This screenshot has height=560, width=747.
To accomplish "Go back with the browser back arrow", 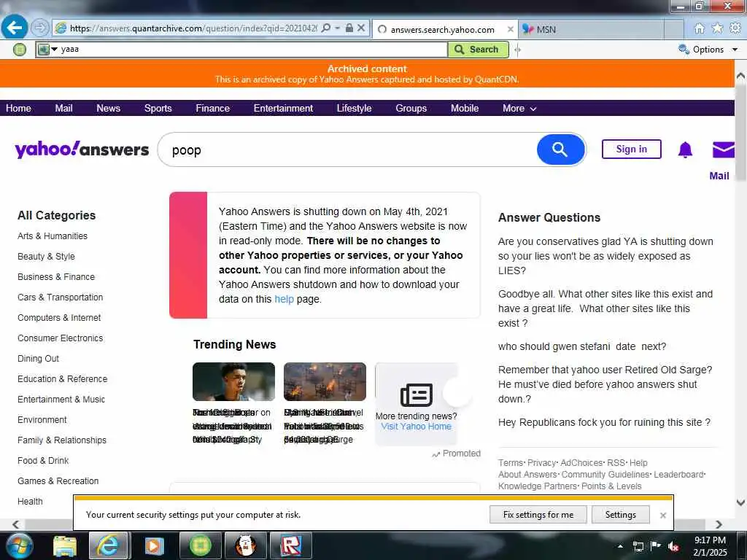I will click(x=15, y=28).
